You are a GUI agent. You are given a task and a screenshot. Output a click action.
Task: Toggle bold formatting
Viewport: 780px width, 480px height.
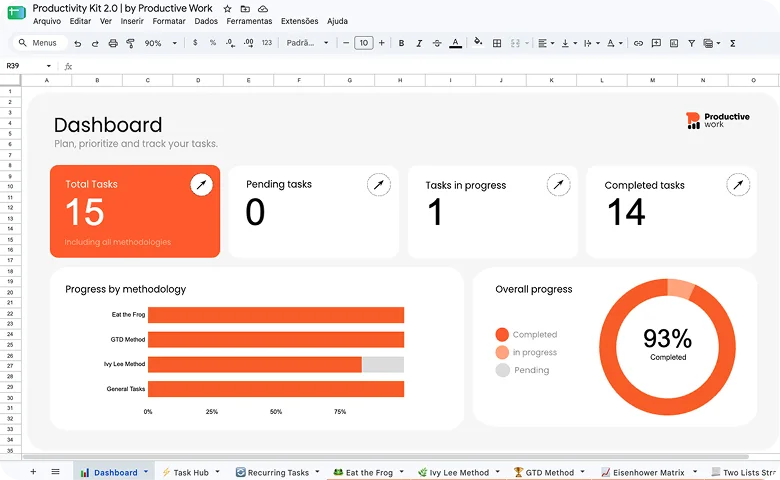(x=401, y=43)
